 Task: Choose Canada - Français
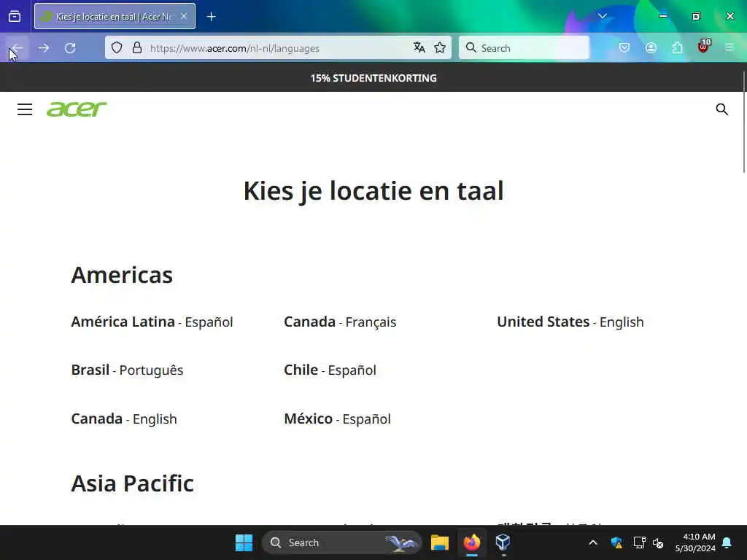[340, 322]
